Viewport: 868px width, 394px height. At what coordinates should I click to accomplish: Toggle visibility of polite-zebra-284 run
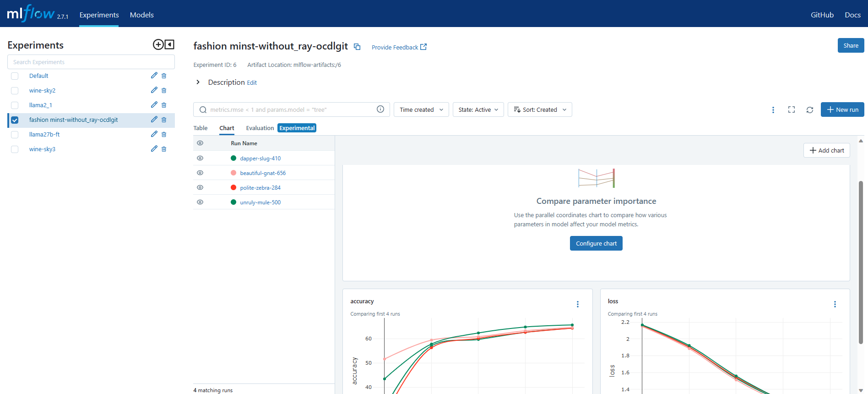(200, 187)
